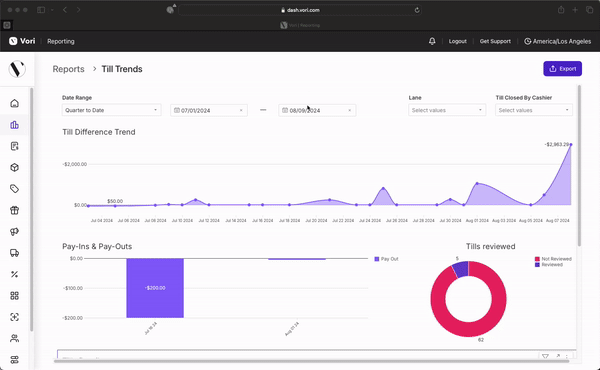This screenshot has width=600, height=370.
Task: Open the price tag sidebar icon
Action: coord(15,189)
